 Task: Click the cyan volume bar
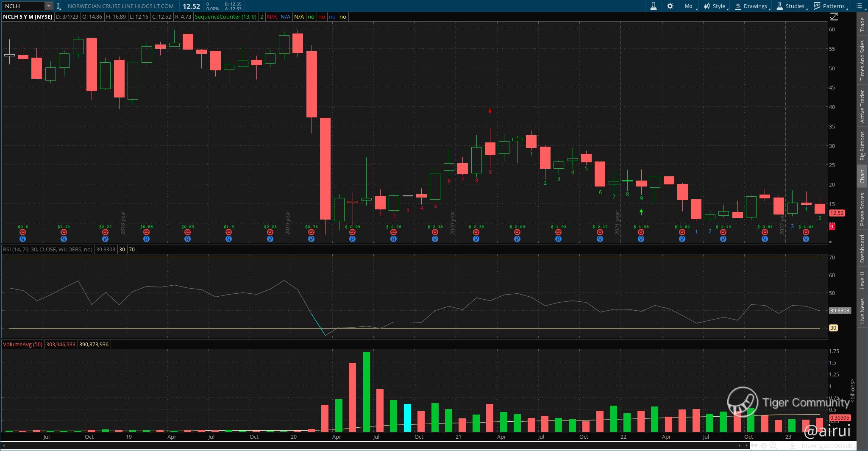pyautogui.click(x=407, y=418)
